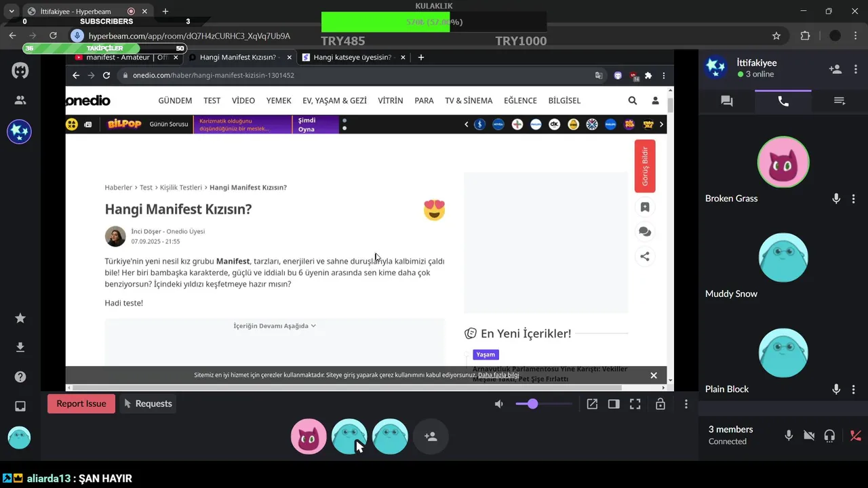Open EĞLENCE menu on onedio
The height and width of the screenshot is (488, 868).
pyautogui.click(x=520, y=100)
